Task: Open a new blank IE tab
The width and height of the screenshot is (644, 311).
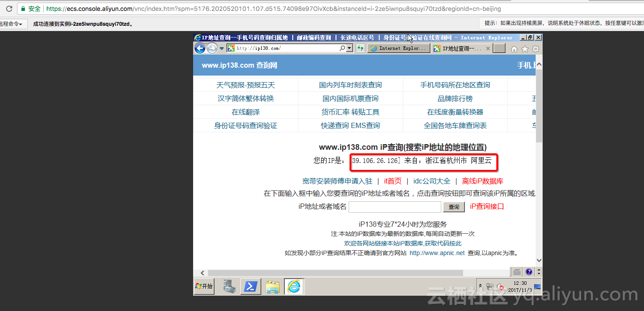Action: (x=499, y=48)
